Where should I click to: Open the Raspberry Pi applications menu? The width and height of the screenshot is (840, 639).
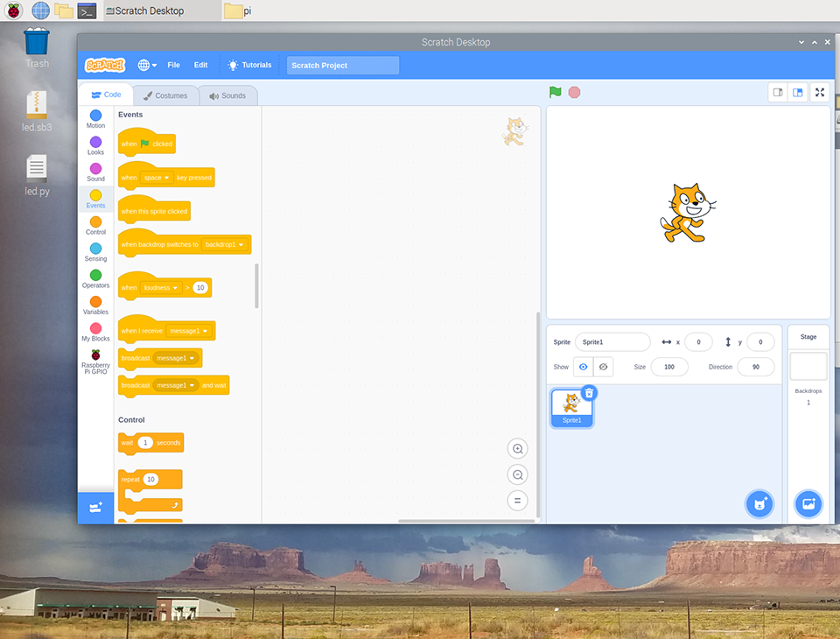13,11
